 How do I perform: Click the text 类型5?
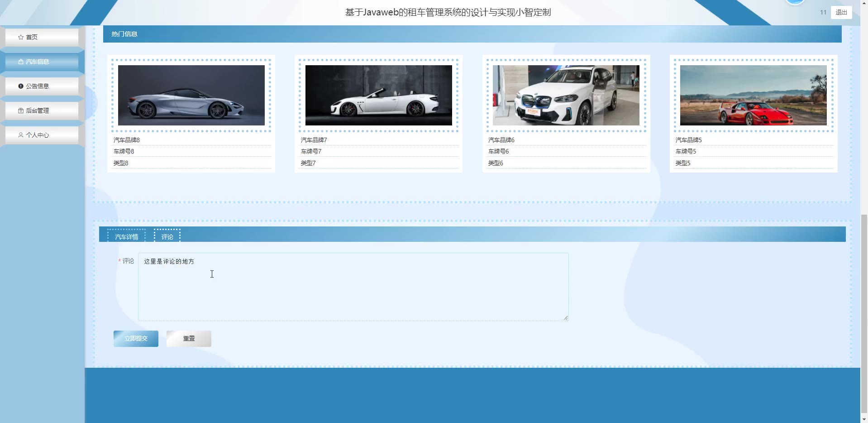(x=683, y=163)
